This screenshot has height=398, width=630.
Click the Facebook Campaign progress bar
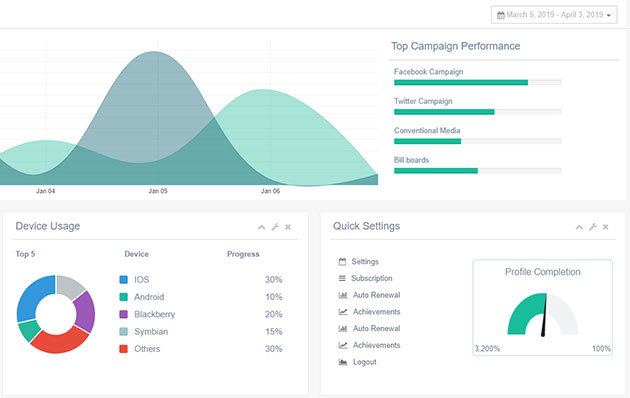[x=477, y=82]
